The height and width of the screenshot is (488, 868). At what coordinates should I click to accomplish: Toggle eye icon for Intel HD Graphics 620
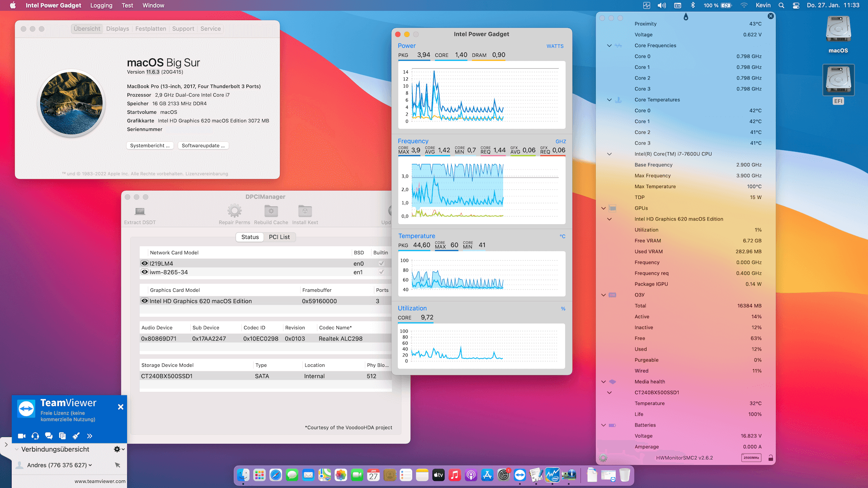point(145,301)
